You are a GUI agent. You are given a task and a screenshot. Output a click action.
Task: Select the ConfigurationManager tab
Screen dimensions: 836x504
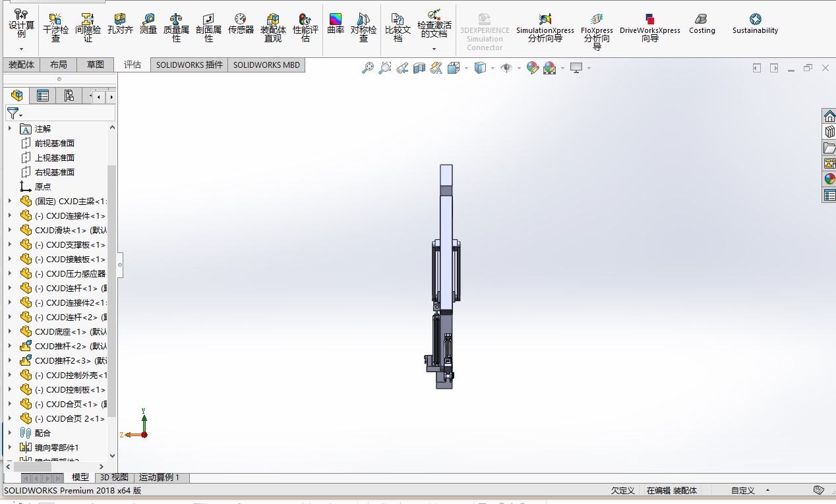[x=69, y=96]
